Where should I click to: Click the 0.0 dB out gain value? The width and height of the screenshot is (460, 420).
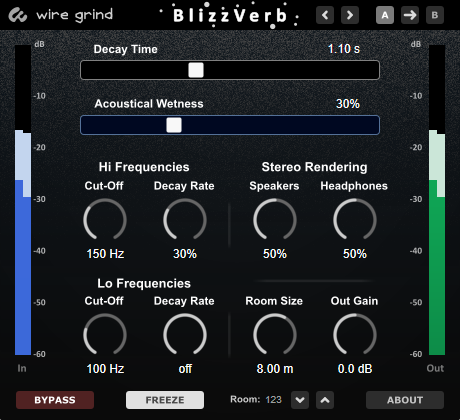click(355, 369)
